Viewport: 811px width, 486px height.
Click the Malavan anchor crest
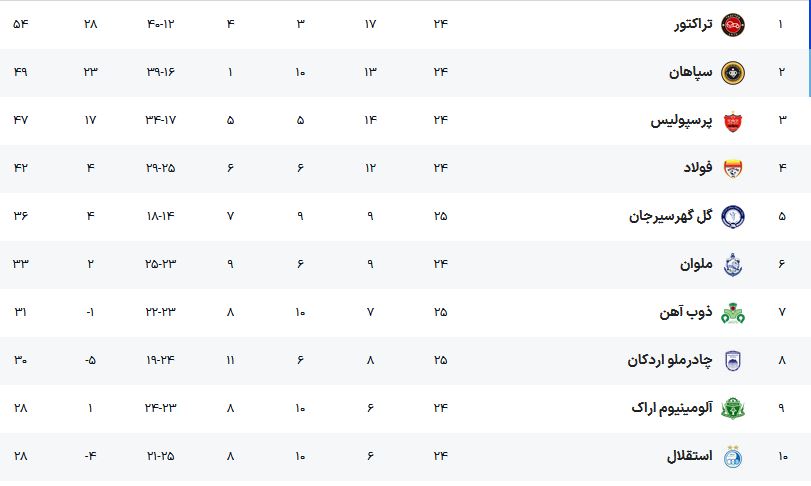click(732, 265)
